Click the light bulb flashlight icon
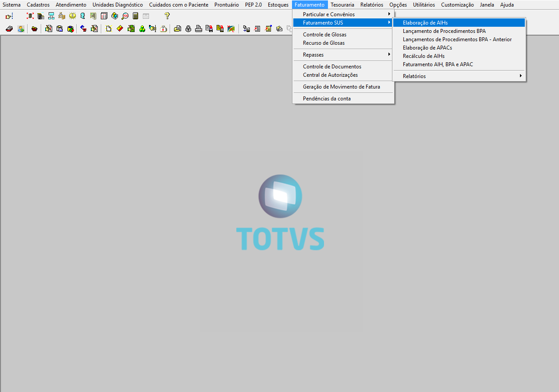This screenshot has height=392, width=559. 152,29
